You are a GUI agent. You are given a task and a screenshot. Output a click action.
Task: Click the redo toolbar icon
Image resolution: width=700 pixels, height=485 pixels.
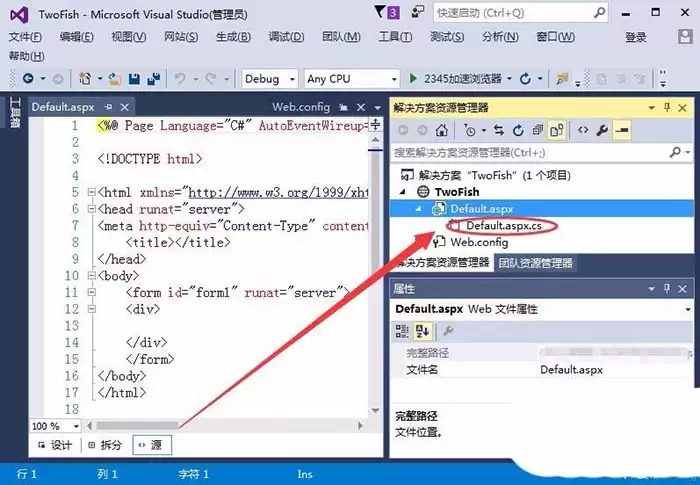pos(211,79)
